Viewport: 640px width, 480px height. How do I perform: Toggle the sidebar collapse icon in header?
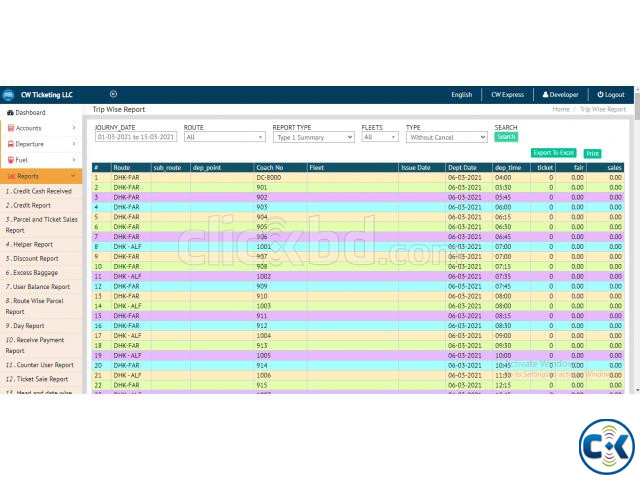[x=113, y=94]
